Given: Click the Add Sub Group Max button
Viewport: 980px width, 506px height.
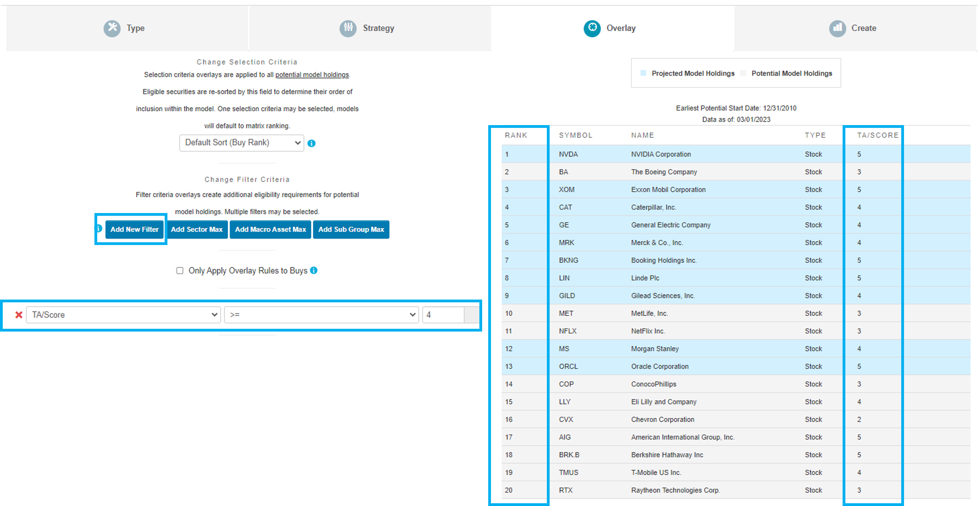Looking at the screenshot, I should click(x=351, y=230).
